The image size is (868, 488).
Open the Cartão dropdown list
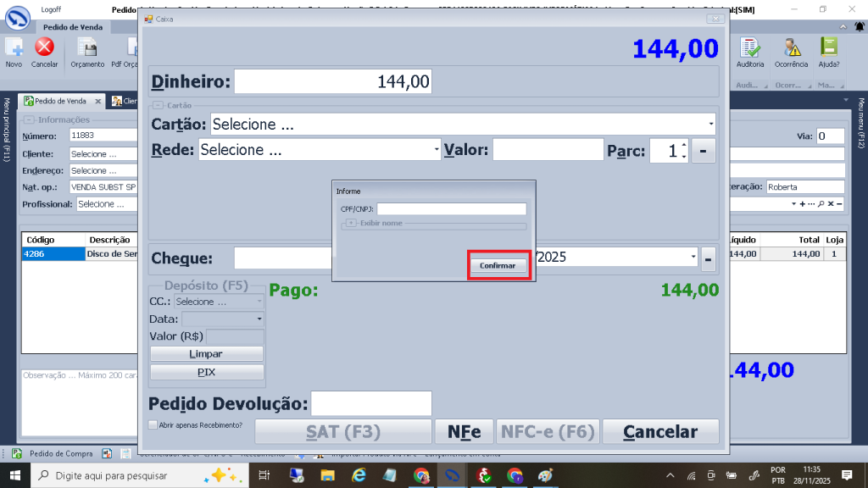point(710,125)
